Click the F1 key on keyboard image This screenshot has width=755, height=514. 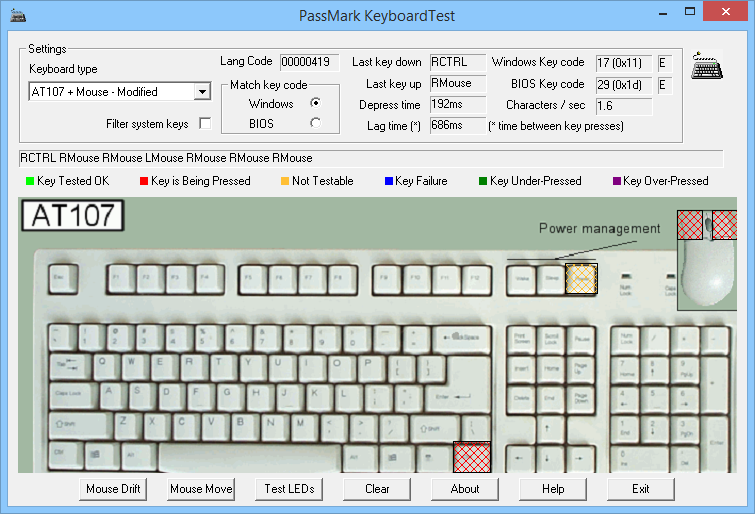click(x=121, y=278)
